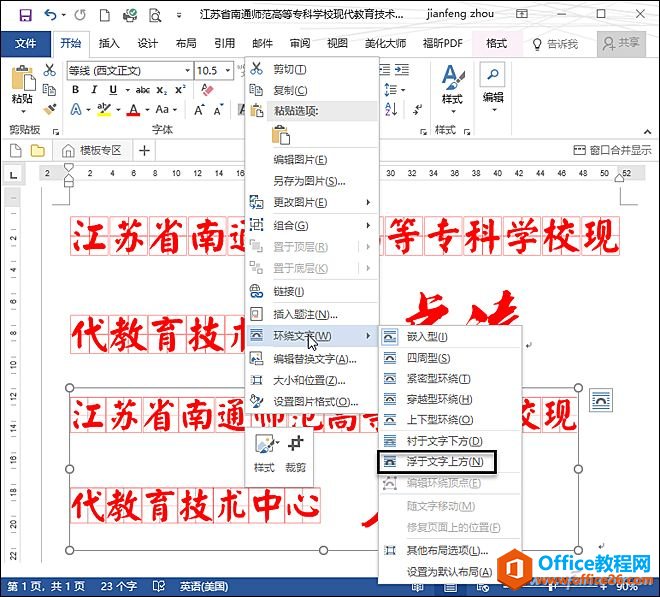Switch to the Design tab
Image resolution: width=660 pixels, height=597 pixels.
coord(147,43)
